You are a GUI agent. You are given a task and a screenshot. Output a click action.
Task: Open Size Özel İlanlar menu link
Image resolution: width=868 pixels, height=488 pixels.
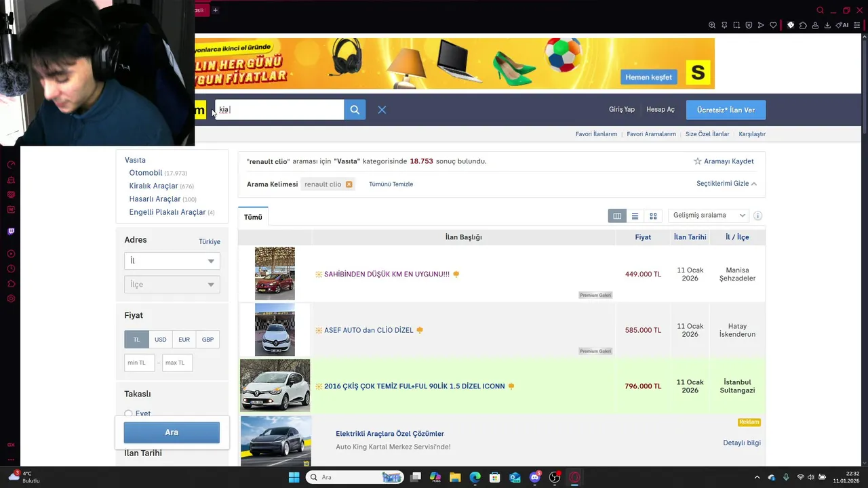[707, 134]
